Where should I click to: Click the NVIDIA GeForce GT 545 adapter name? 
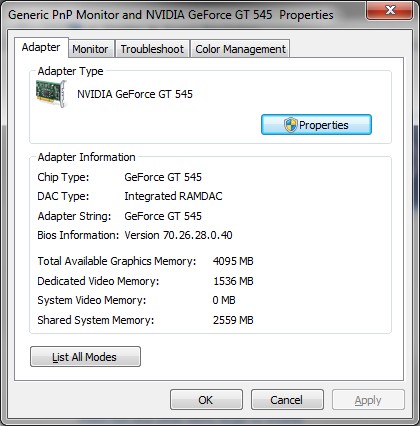(135, 94)
